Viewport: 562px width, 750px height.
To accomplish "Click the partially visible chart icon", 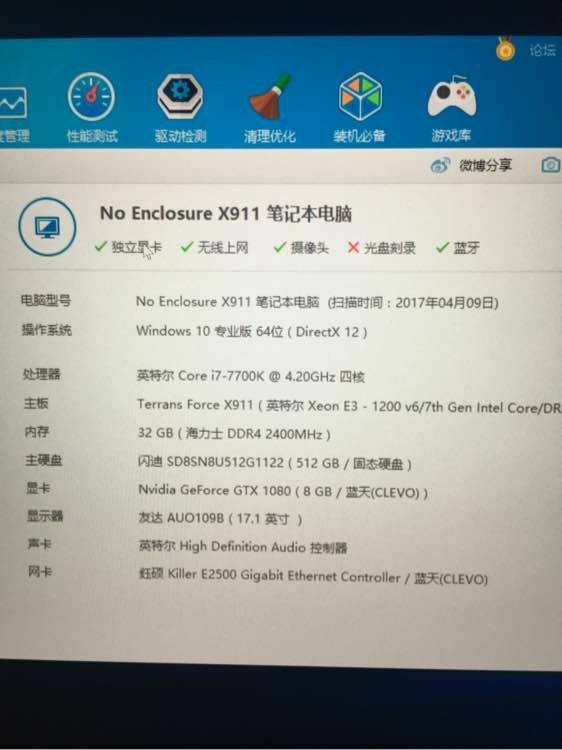I will [x=13, y=102].
